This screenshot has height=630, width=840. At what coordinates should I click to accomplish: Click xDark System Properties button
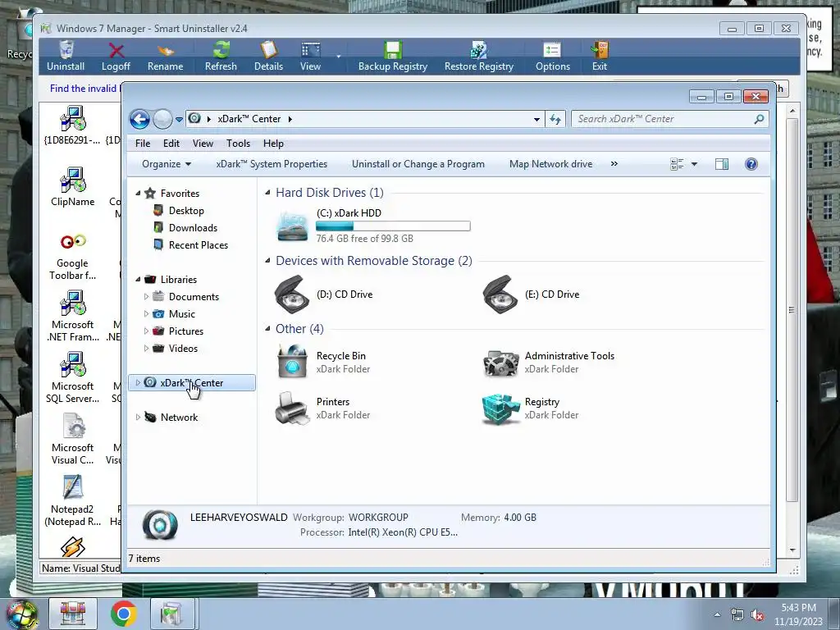(272, 164)
